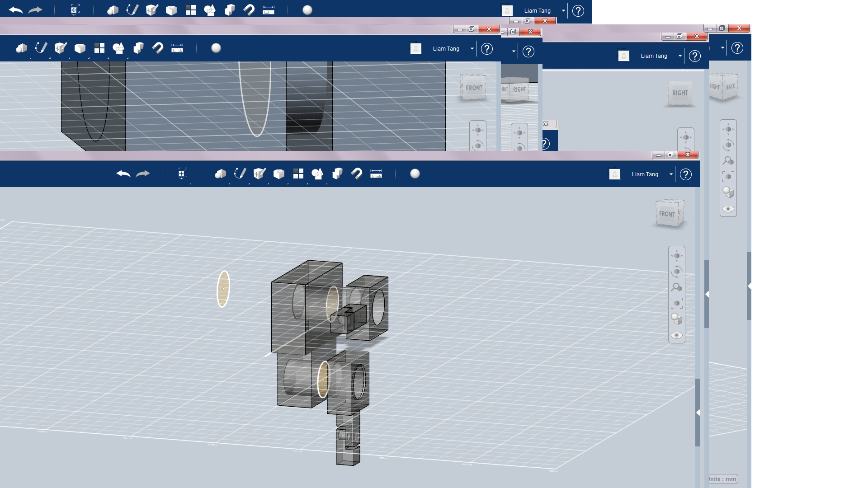The height and width of the screenshot is (488, 868).
Task: Click the RIGHT face of the RIGHT-view window's view cube
Action: [x=680, y=93]
